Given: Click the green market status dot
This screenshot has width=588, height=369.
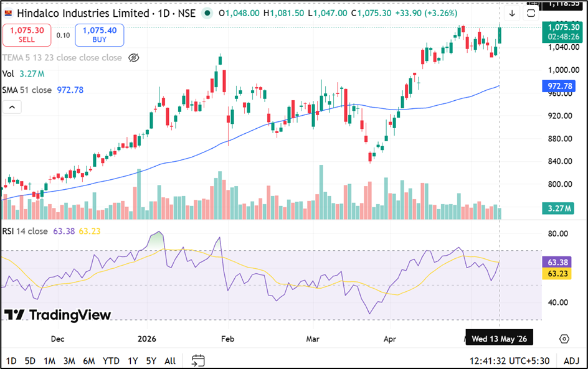Looking at the screenshot, I should tap(207, 14).
